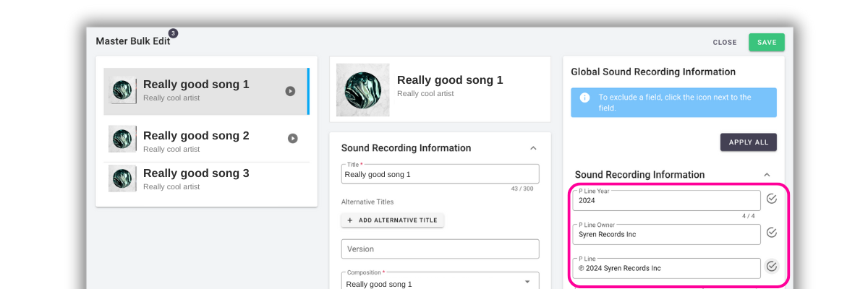Toggle exclude icon next to P Line Owner
The image size is (868, 289).
[x=771, y=233]
